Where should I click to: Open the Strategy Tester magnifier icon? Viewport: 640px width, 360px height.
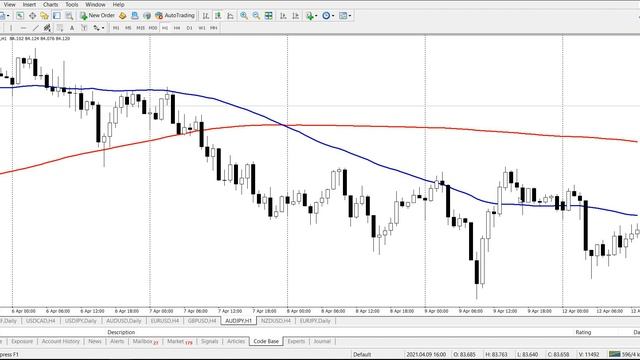click(69, 16)
